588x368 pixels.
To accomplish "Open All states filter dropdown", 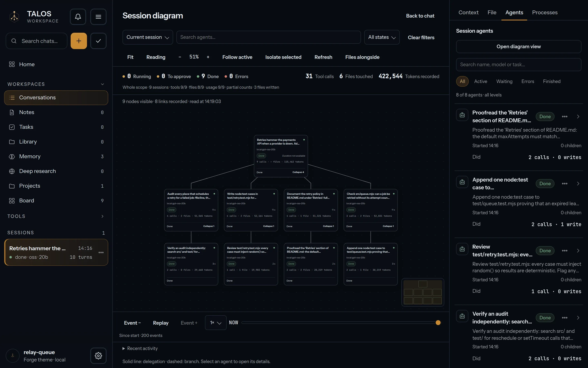I will 382,37.
